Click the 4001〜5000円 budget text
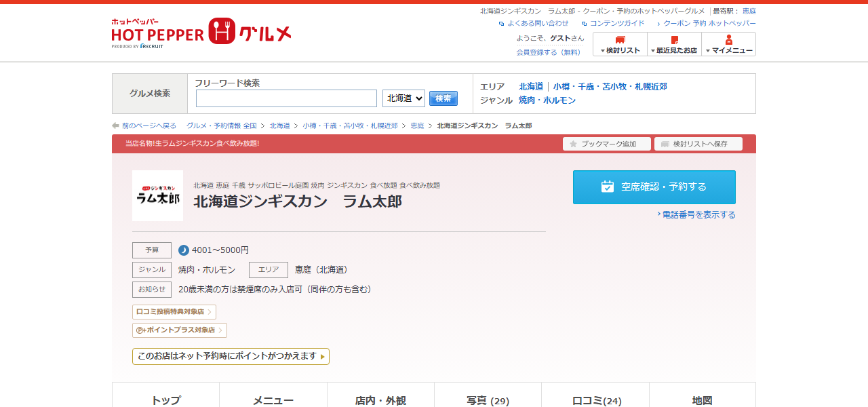This screenshot has width=868, height=407. [x=220, y=250]
